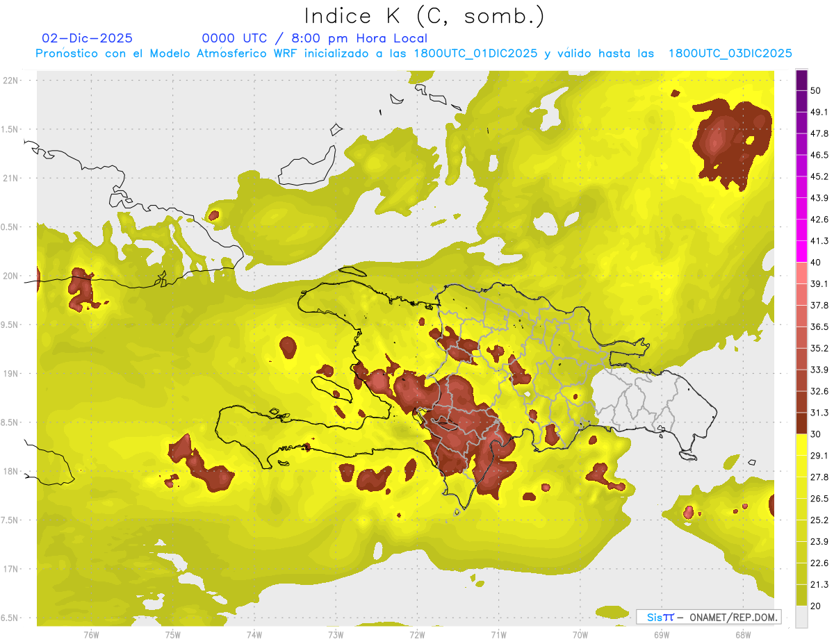
Task: Click the "71W" longitude label
Action: click(498, 635)
